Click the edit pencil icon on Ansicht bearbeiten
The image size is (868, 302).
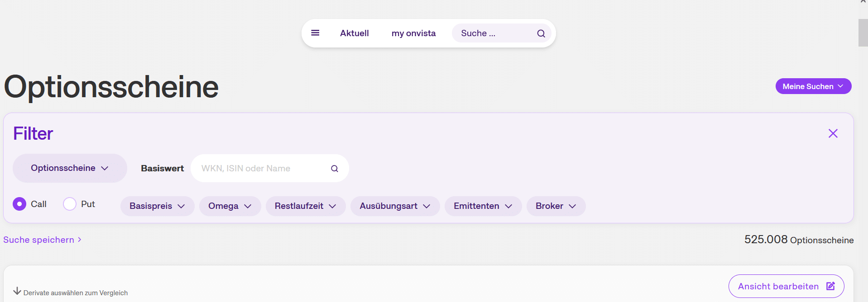830,286
